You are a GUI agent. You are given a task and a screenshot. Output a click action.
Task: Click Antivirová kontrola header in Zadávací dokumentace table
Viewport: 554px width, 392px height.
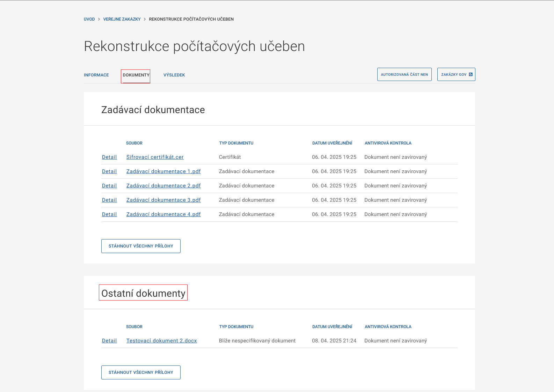tap(388, 143)
